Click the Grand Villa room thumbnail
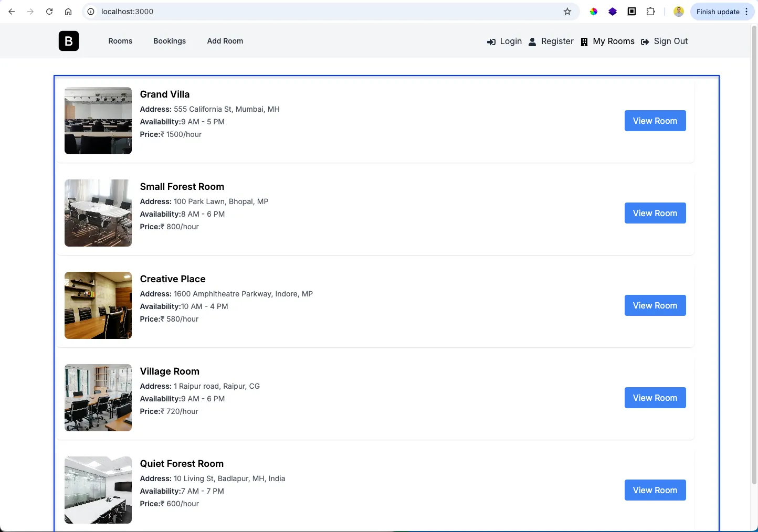 coord(98,121)
